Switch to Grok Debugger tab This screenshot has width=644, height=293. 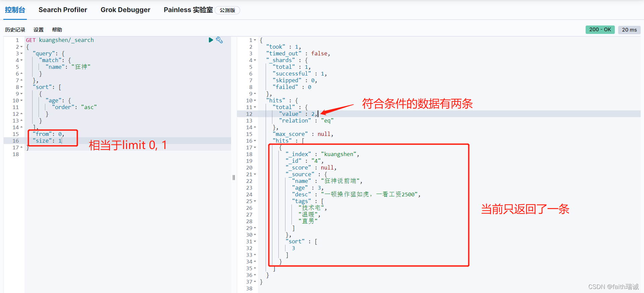tap(125, 10)
